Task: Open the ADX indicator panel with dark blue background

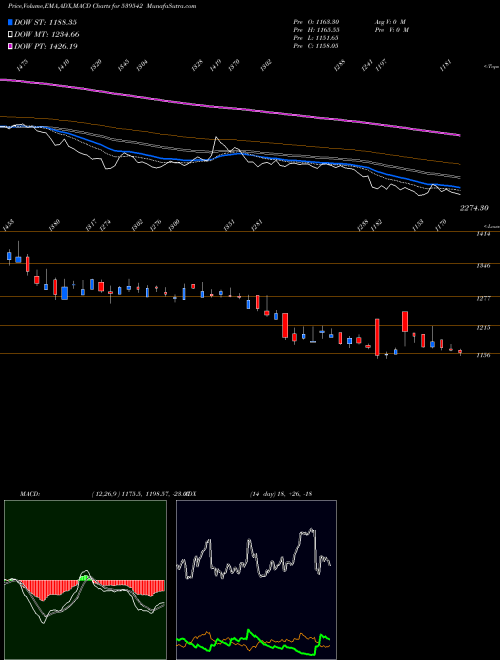Action: [x=256, y=580]
